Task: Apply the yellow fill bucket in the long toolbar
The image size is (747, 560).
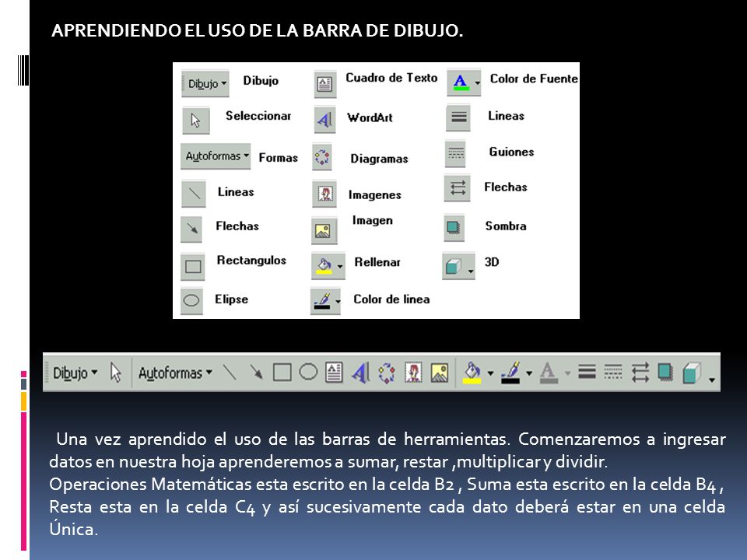Action: (x=472, y=373)
